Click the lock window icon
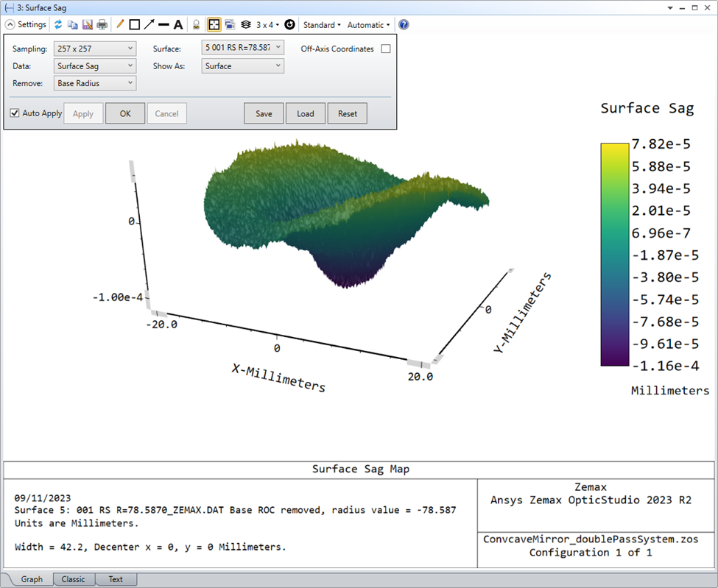Image resolution: width=718 pixels, height=588 pixels. point(196,25)
